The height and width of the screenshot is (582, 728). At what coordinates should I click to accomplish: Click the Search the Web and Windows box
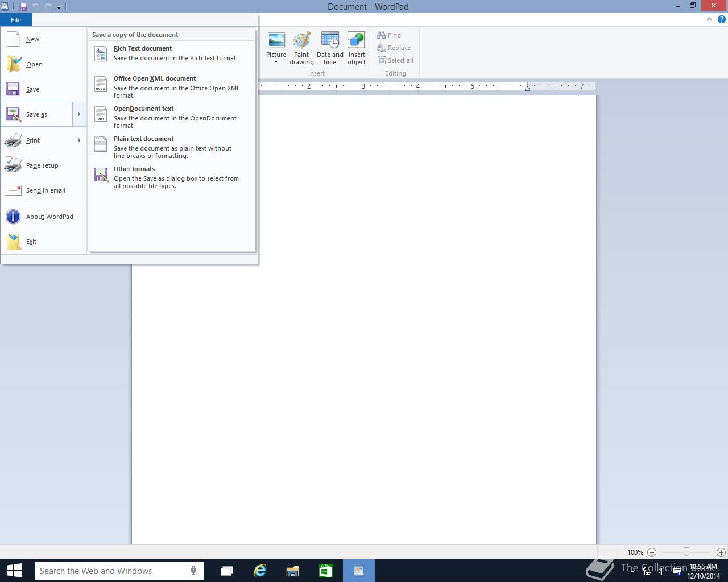coord(119,571)
